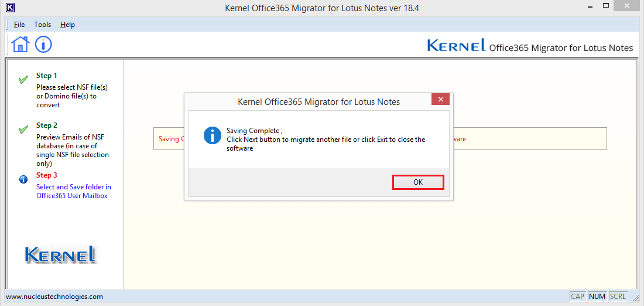Click the Kernel app icon in title bar
The image size is (644, 306).
click(12, 8)
